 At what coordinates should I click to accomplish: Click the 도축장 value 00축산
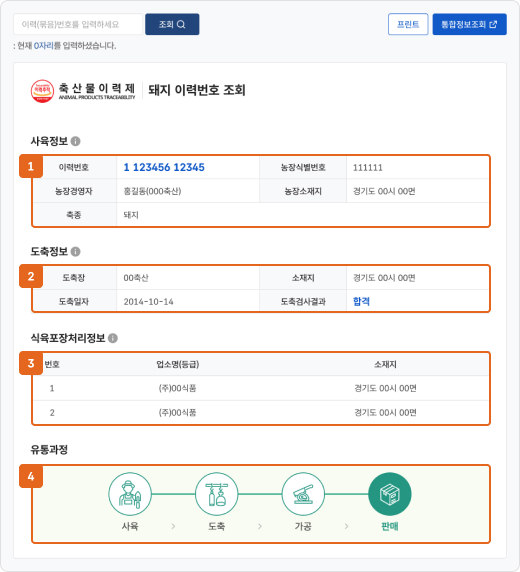tap(136, 278)
